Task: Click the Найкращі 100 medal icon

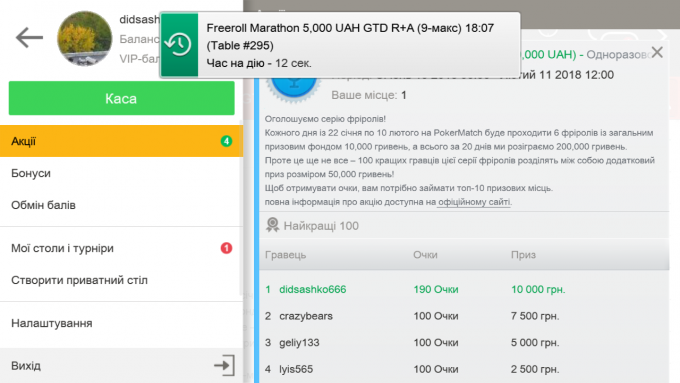Action: (x=272, y=225)
